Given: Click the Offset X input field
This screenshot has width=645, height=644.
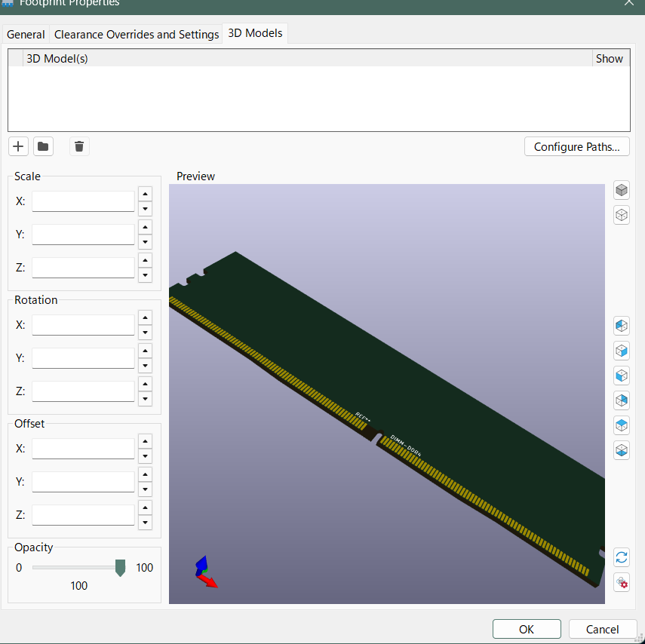Looking at the screenshot, I should point(83,449).
